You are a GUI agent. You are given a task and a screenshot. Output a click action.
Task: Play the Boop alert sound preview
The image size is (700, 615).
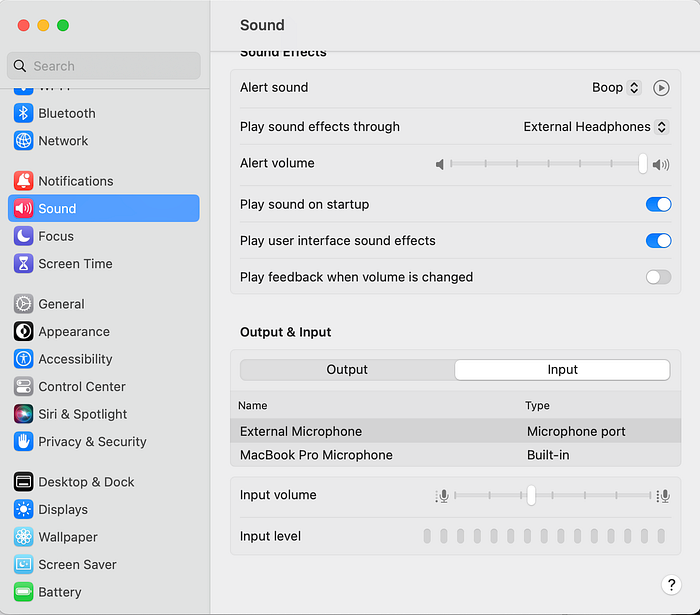click(661, 88)
